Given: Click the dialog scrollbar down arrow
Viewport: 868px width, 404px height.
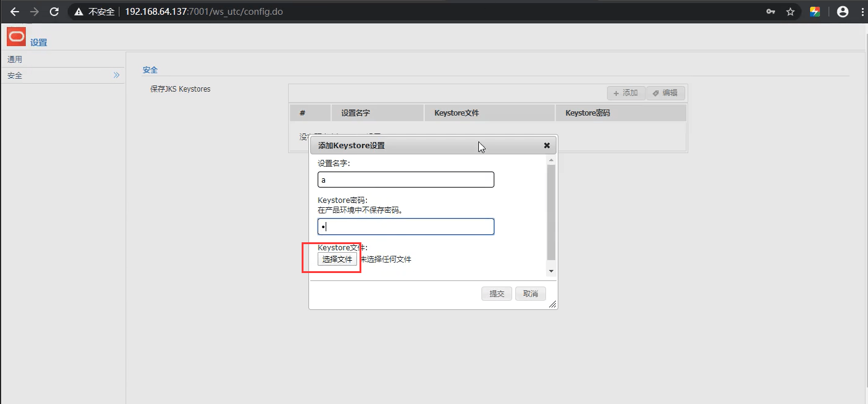Looking at the screenshot, I should (551, 271).
